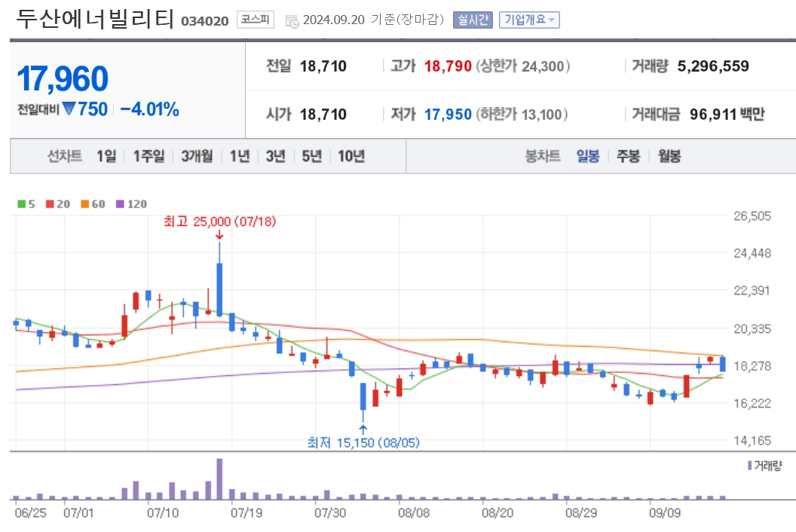Screen dimensions: 796x532
Task: Click the 최고 25,000 (07/18) high marker
Action: click(220, 222)
